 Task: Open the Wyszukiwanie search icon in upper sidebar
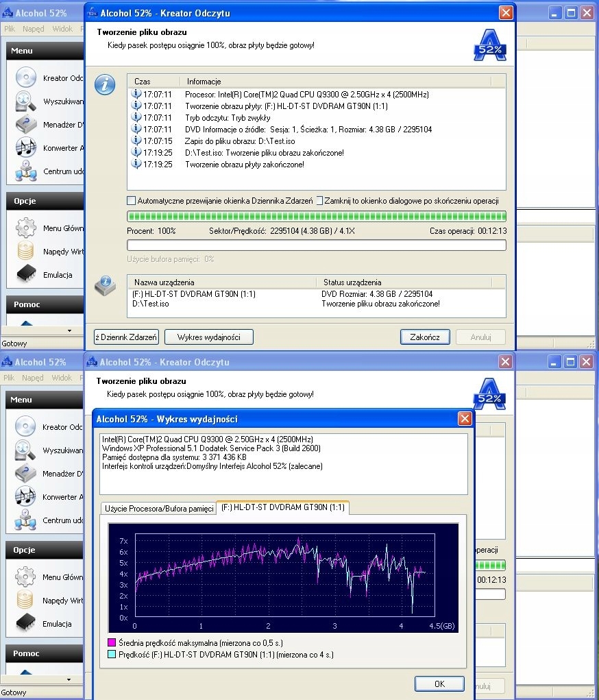(26, 101)
